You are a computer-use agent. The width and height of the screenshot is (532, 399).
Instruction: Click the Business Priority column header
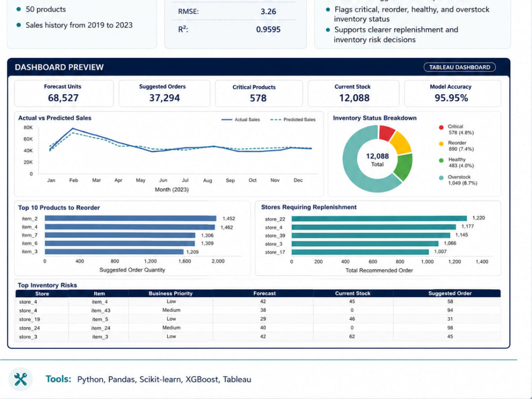tap(171, 294)
